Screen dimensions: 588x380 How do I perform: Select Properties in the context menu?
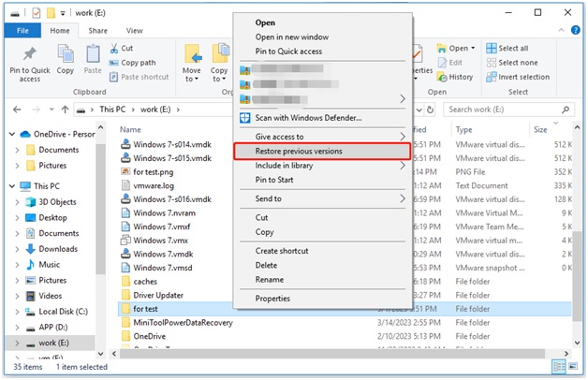coord(272,299)
